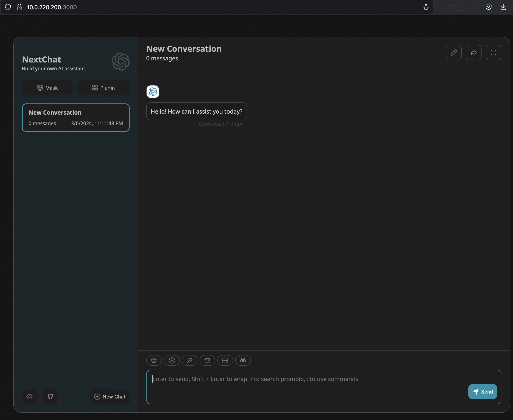Click the panda mask icon in chat toolbar

point(207,360)
